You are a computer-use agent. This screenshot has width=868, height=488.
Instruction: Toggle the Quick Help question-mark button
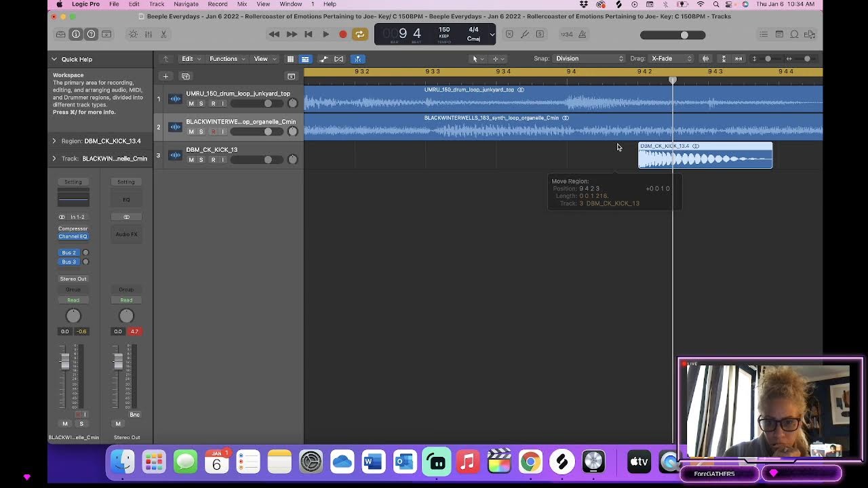point(91,34)
